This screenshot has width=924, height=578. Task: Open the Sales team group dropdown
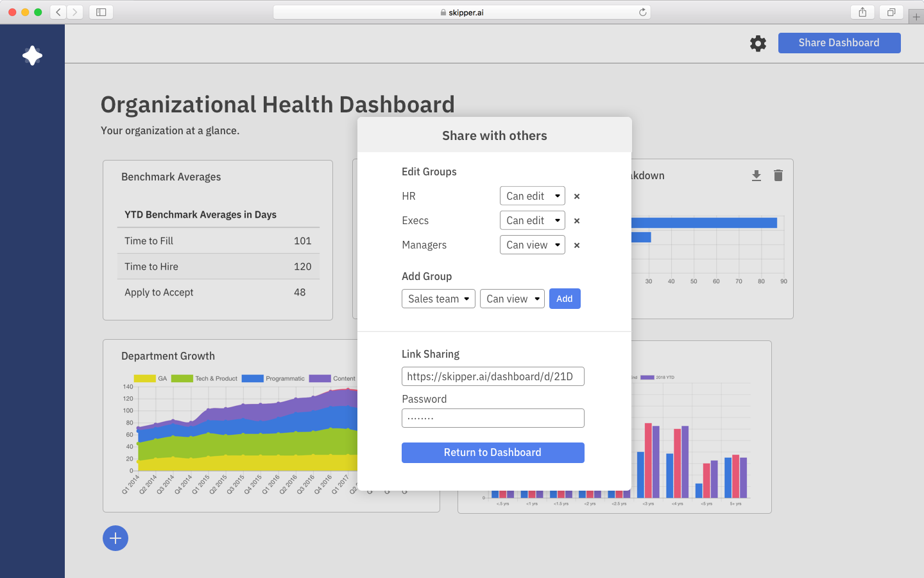coord(438,299)
